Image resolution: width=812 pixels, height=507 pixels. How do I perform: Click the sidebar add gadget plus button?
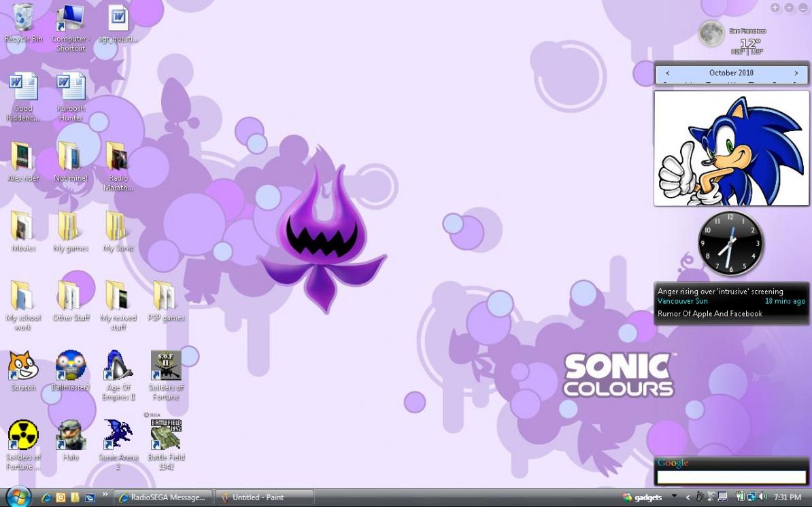point(775,7)
